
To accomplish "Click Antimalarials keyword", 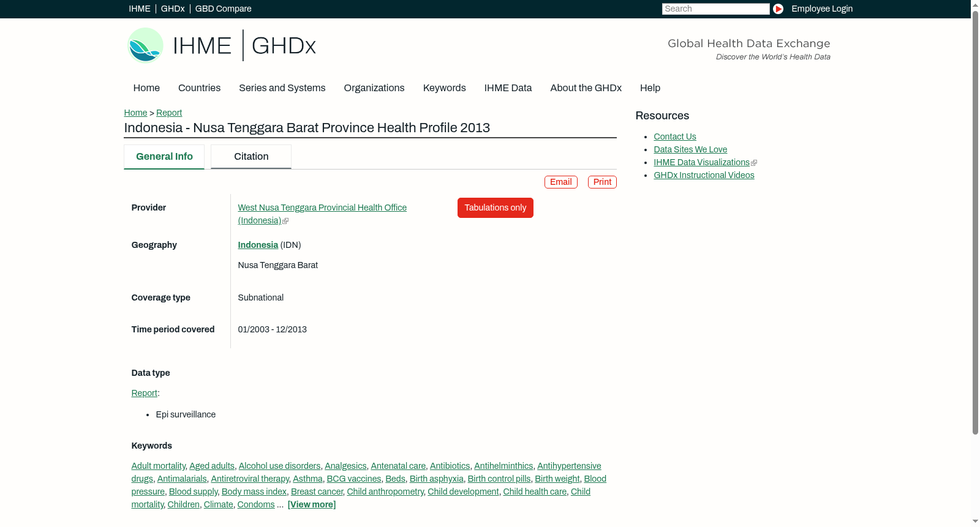I will click(x=182, y=479).
